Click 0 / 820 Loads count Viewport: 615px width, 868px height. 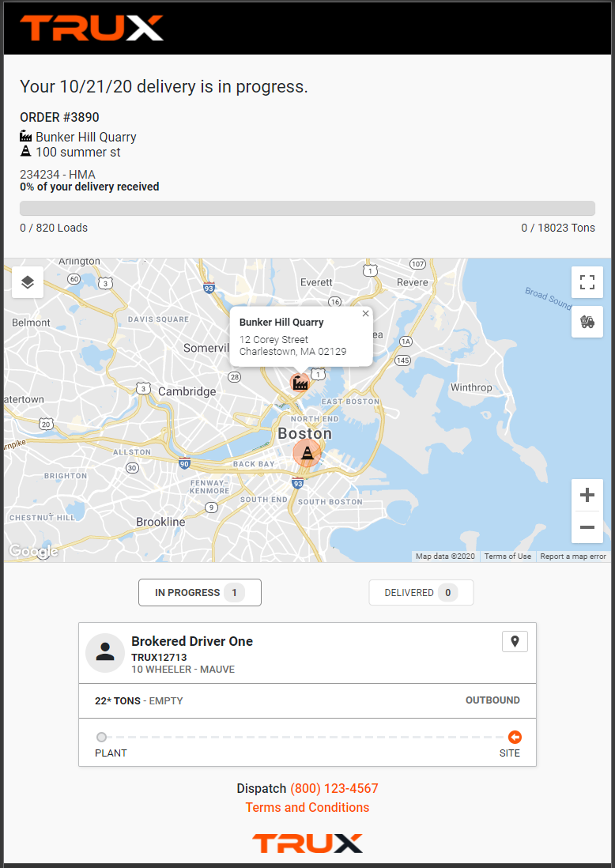(x=54, y=228)
